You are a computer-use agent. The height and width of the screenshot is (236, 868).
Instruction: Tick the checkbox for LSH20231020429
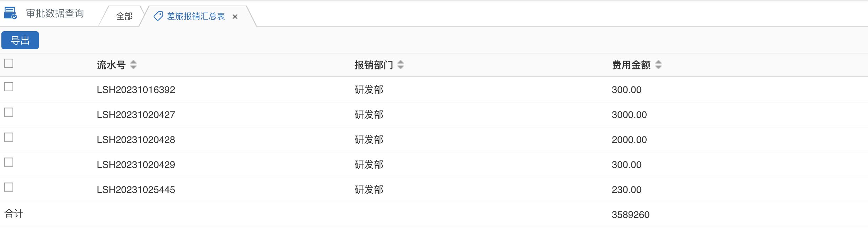[9, 162]
